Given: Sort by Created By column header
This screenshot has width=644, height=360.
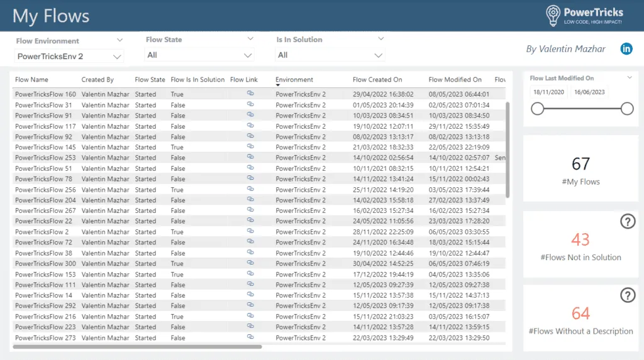Looking at the screenshot, I should [97, 80].
